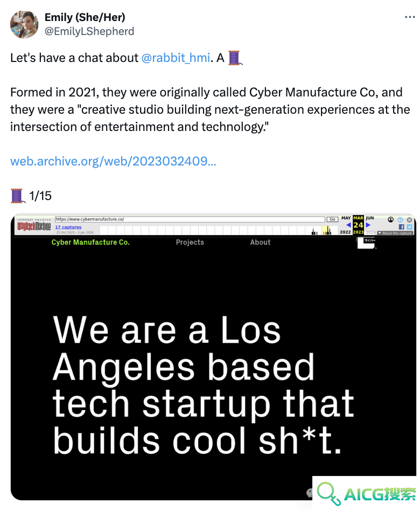
Task: Open the Wayback user account icon
Action: [x=390, y=219]
